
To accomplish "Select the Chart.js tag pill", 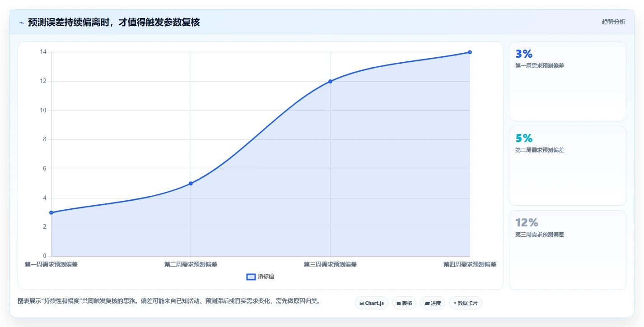I will point(371,303).
